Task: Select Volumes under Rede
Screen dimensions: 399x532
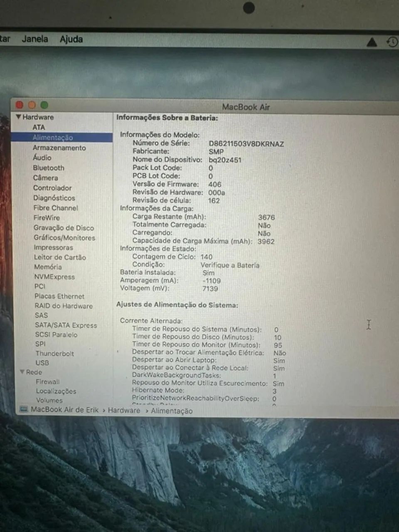Action: [49, 401]
